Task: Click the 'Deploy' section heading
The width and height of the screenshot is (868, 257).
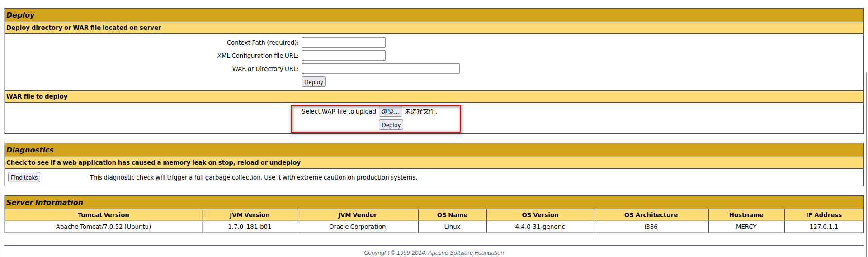Action: click(x=20, y=15)
